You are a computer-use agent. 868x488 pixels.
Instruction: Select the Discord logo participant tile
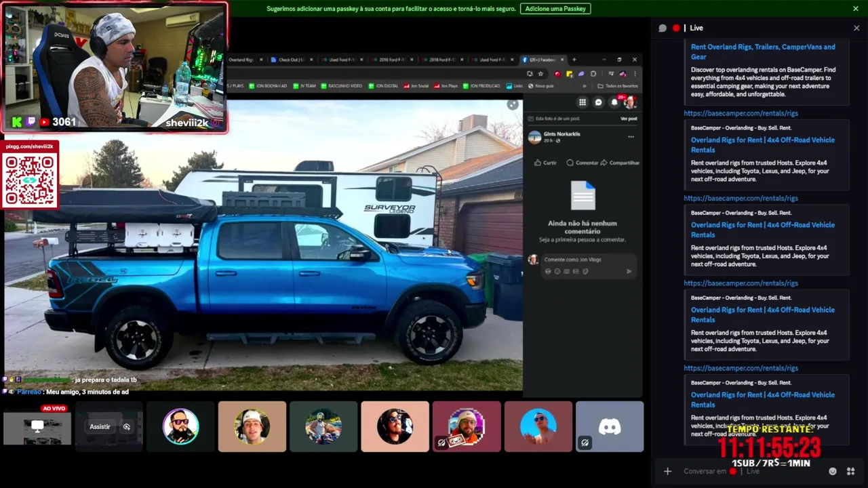[610, 426]
